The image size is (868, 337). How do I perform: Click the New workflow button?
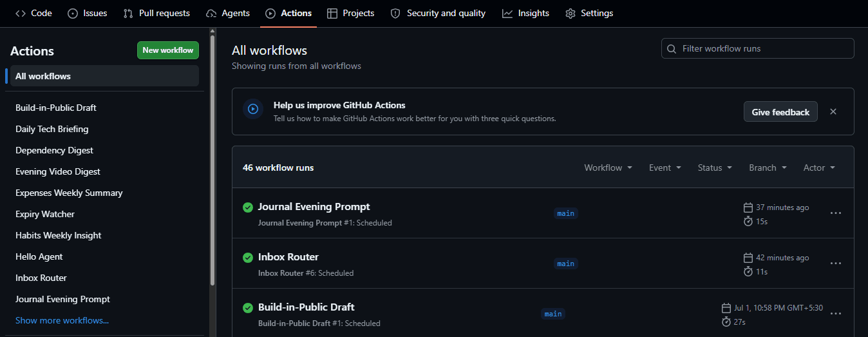pyautogui.click(x=168, y=50)
